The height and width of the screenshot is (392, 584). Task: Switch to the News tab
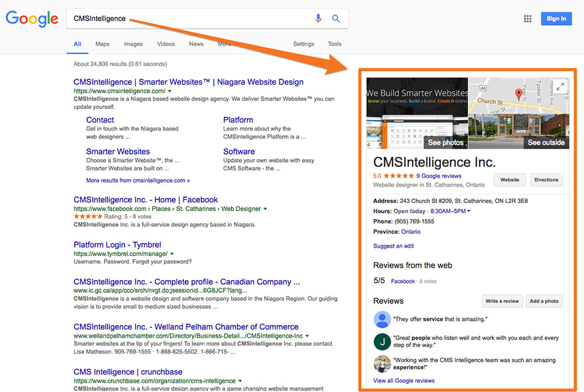tap(196, 44)
